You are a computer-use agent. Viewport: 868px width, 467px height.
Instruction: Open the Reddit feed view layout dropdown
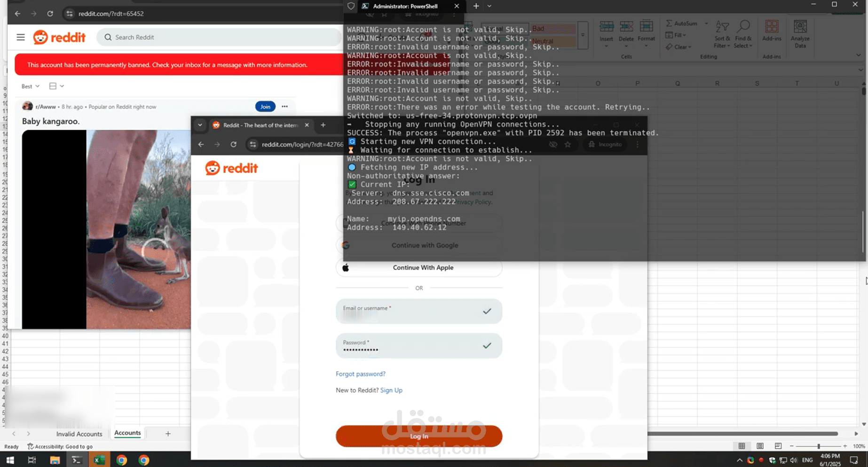[x=56, y=86]
